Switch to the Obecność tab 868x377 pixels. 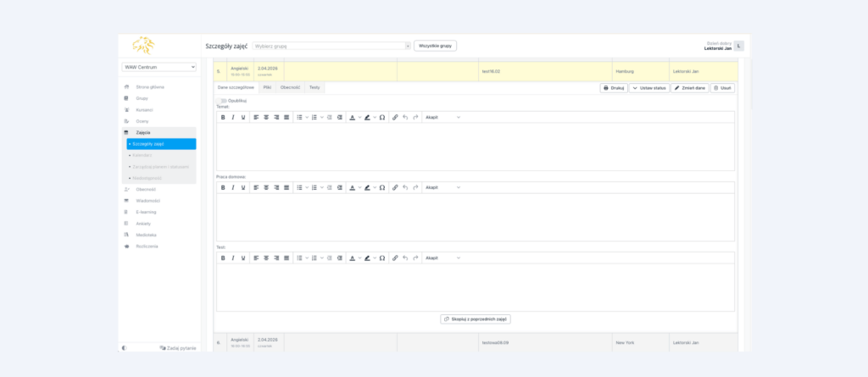tap(290, 87)
